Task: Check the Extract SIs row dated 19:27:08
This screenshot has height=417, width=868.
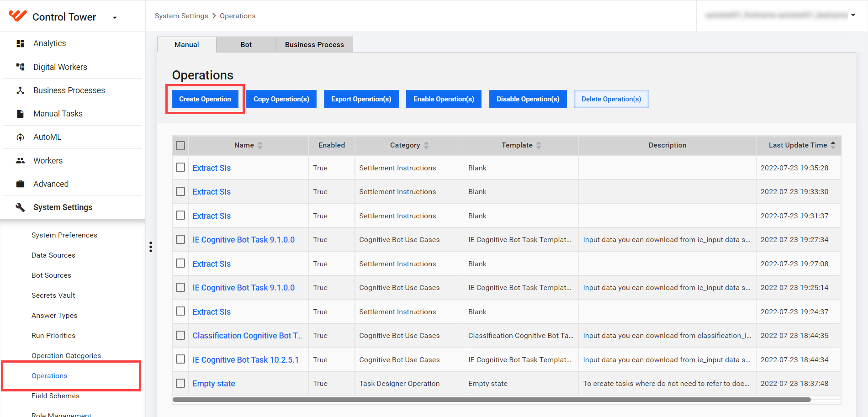Action: point(180,263)
